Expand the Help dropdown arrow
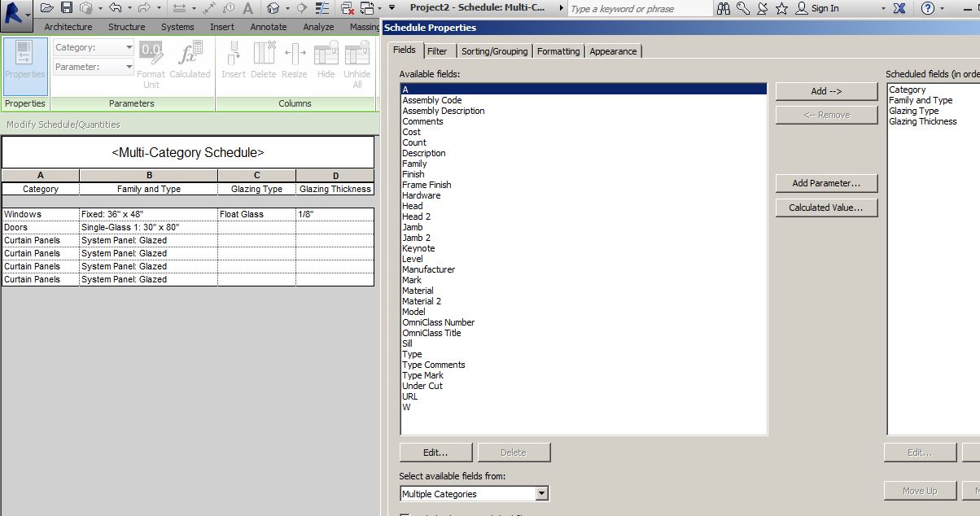Screen dimensions: 980x516 point(942,8)
